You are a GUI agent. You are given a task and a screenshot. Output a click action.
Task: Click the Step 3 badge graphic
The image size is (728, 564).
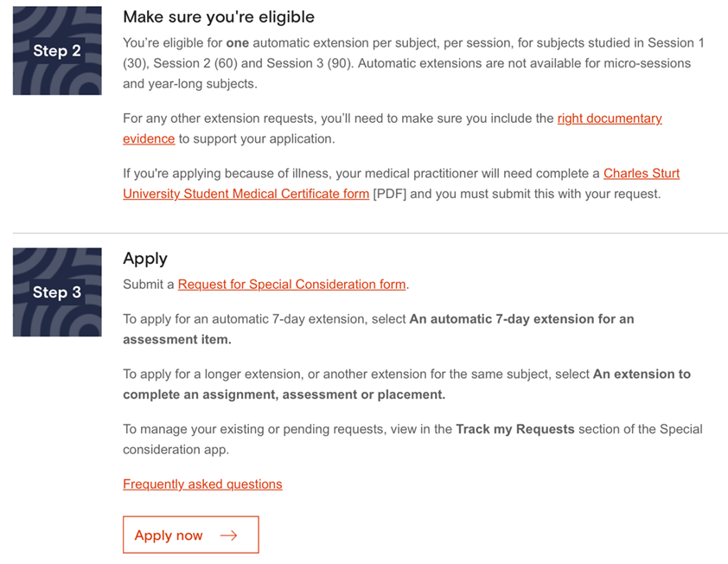point(57,292)
